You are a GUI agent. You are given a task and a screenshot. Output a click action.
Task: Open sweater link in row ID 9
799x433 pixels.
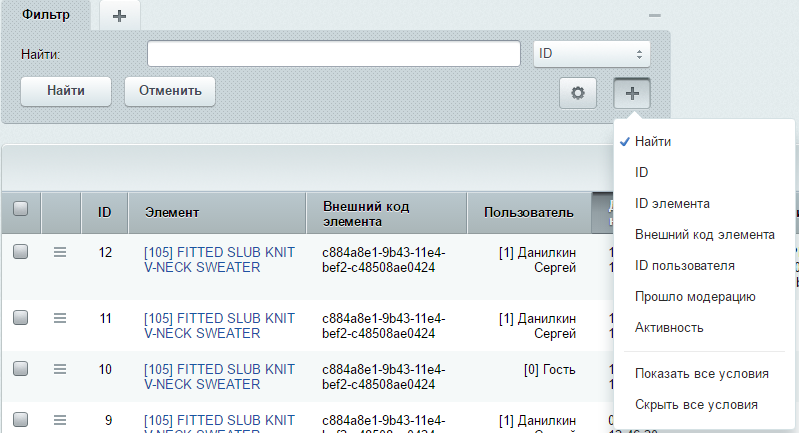click(219, 424)
